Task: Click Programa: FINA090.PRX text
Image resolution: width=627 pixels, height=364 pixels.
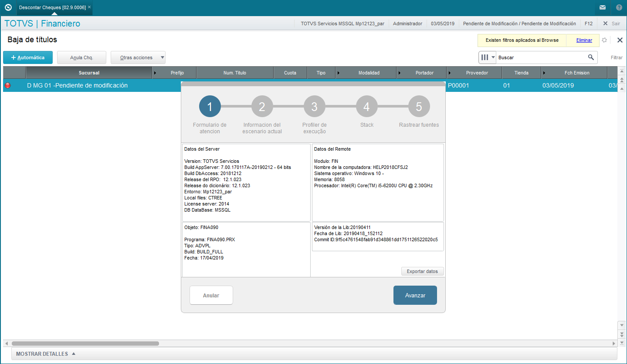Action: 210,239
